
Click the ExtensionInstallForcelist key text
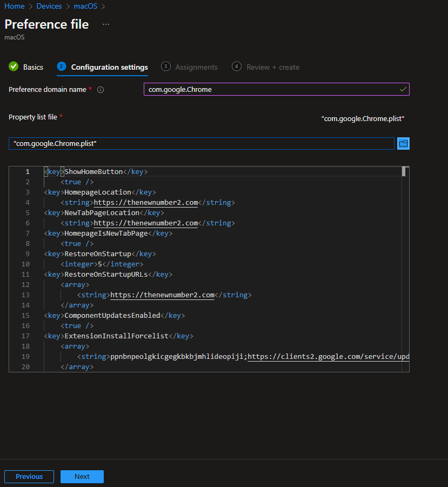[x=116, y=336]
